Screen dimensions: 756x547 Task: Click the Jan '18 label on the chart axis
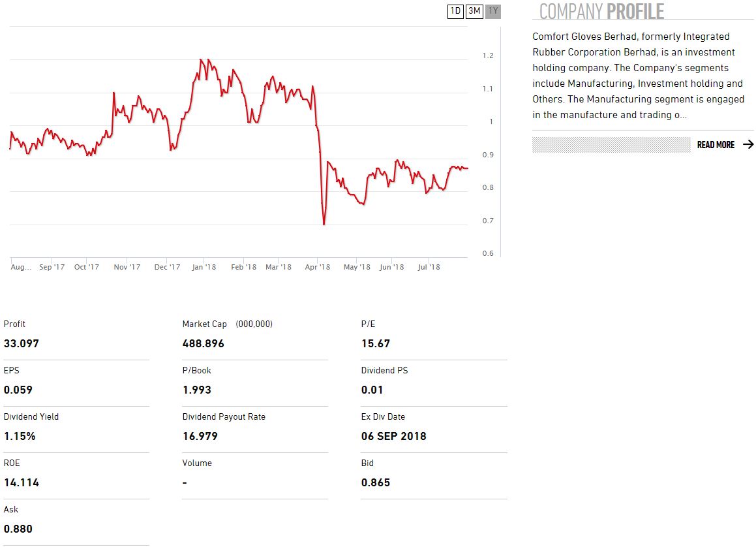pyautogui.click(x=204, y=267)
